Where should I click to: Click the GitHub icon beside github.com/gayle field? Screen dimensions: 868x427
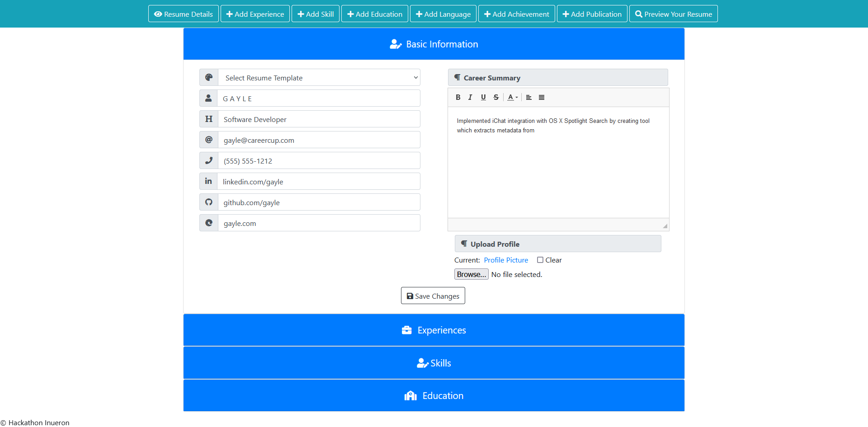tap(208, 202)
